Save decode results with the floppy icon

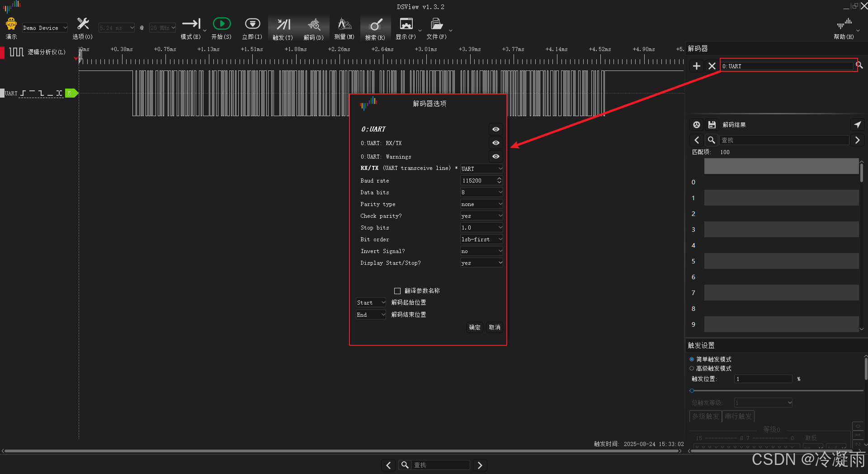click(x=712, y=125)
